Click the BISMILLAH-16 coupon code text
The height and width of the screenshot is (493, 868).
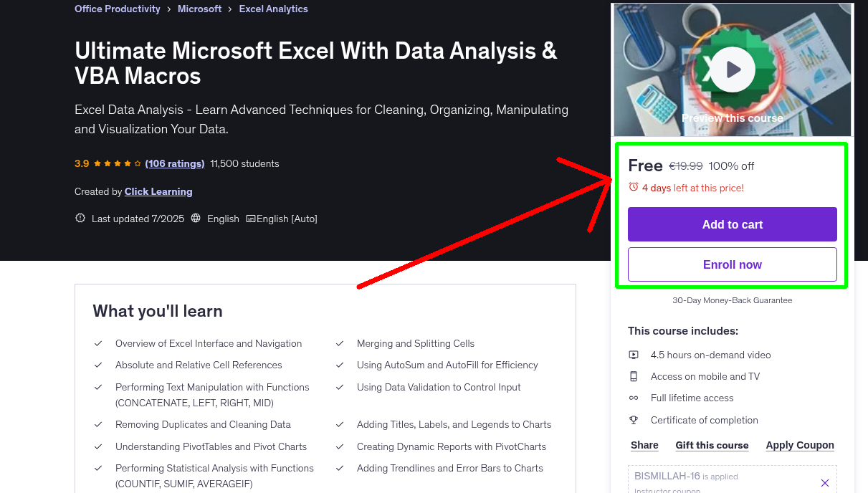[x=667, y=476]
